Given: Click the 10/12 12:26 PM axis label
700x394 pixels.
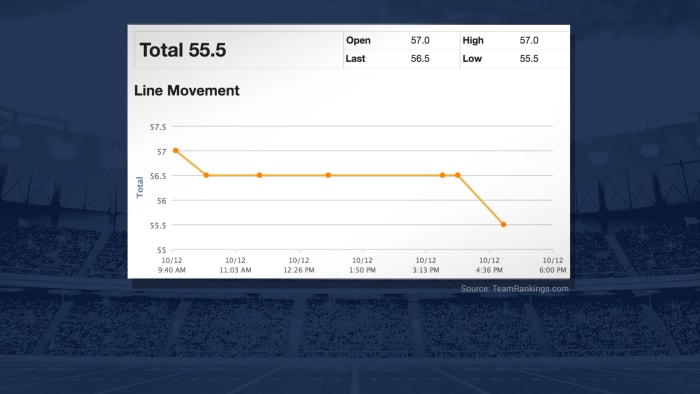Looking at the screenshot, I should coord(299,265).
